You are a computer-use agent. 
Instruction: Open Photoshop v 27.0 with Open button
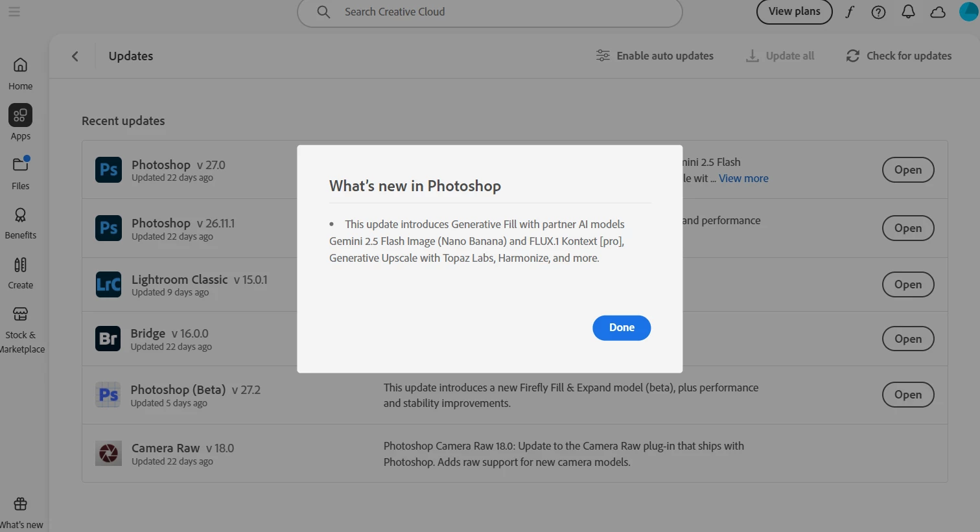(x=908, y=170)
